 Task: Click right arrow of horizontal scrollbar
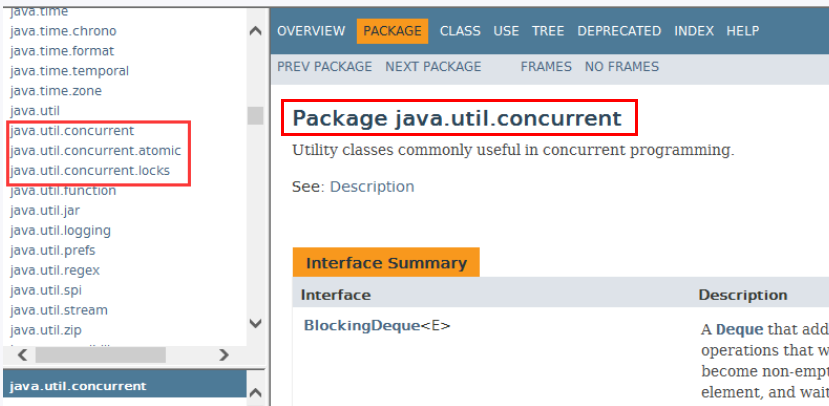click(224, 355)
